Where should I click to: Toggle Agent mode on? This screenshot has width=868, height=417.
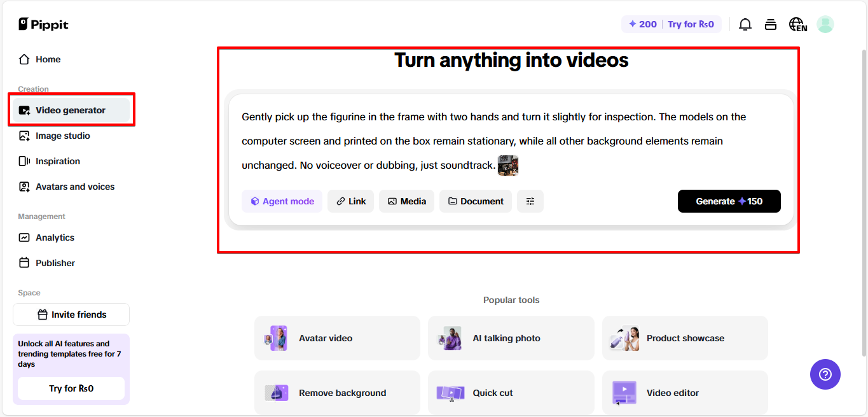tap(282, 201)
